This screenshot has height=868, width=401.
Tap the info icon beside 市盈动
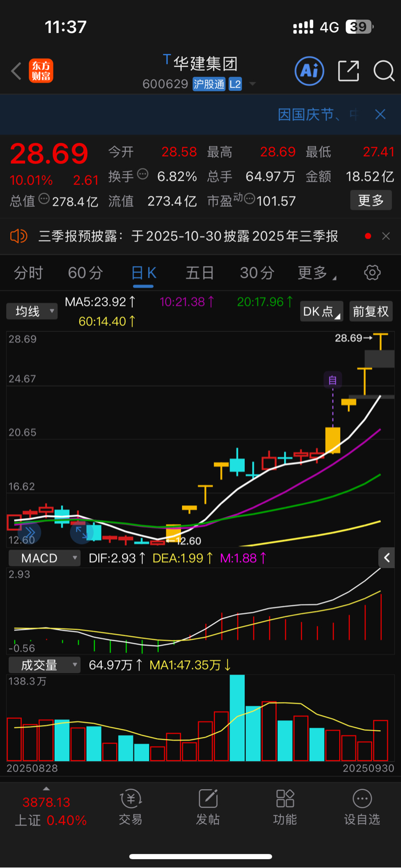[x=250, y=199]
